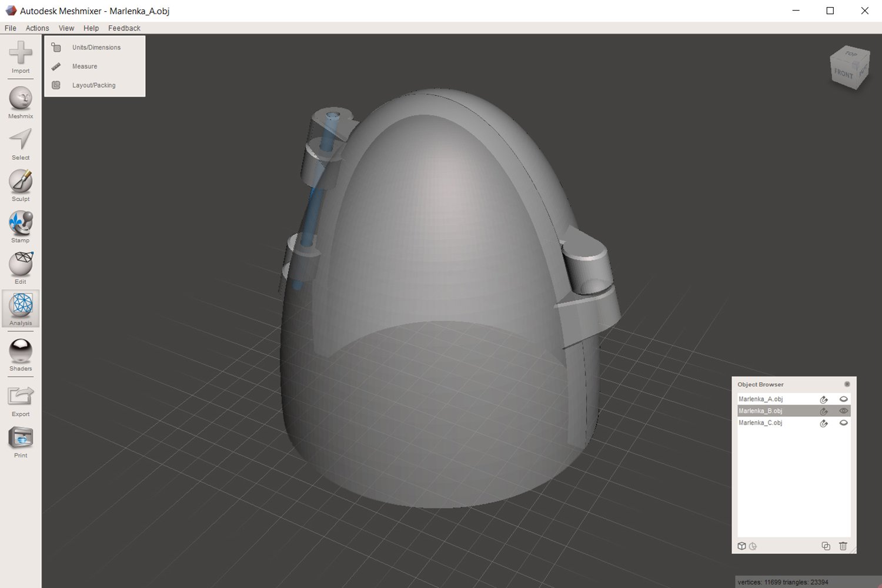Click the Meshmixer app icon in title bar
This screenshot has height=588, width=882.
click(11, 11)
